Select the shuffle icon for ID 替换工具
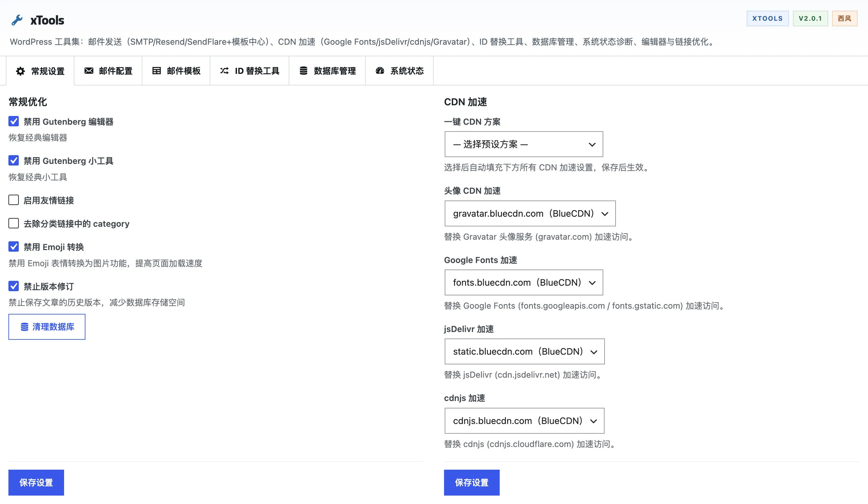 (x=224, y=71)
